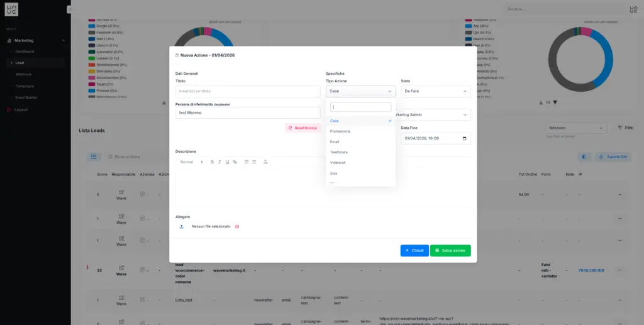Click the blue Chiudi button
The width and height of the screenshot is (644, 325).
(414, 251)
